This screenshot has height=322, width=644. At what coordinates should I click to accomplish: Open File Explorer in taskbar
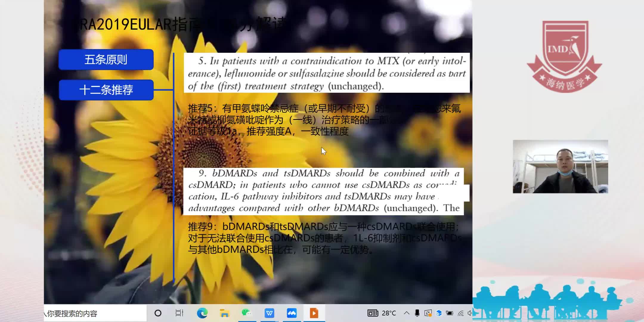224,313
